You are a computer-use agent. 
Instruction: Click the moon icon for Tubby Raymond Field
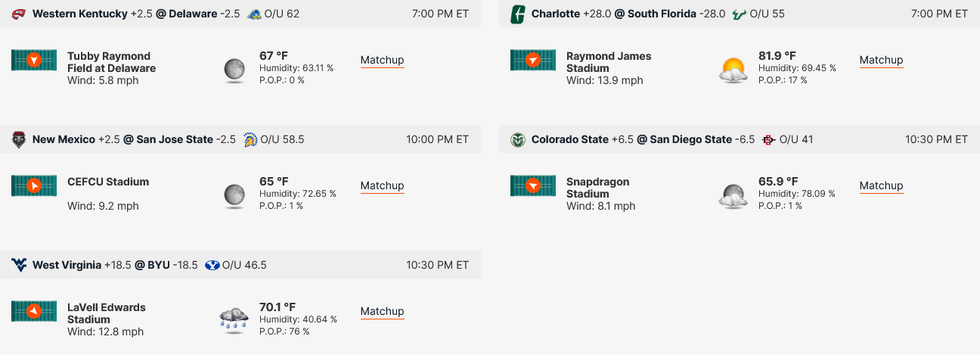click(234, 70)
